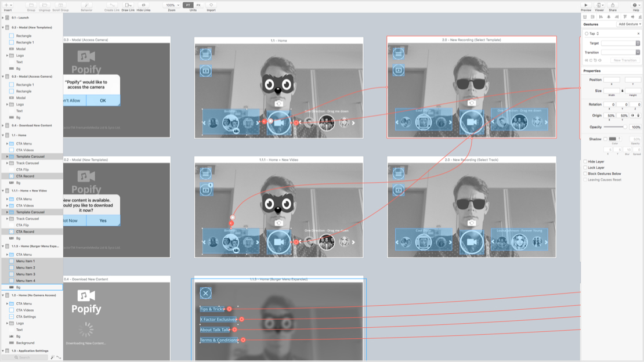644x362 pixels.
Task: Select the Tap gesture radio circle
Action: point(587,34)
